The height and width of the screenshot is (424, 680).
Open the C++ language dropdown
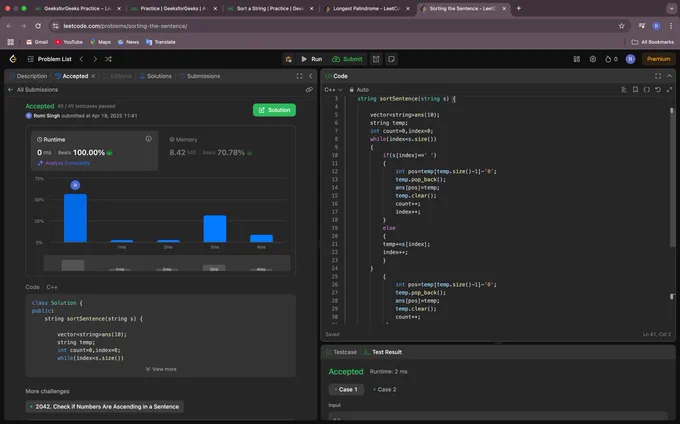[333, 90]
